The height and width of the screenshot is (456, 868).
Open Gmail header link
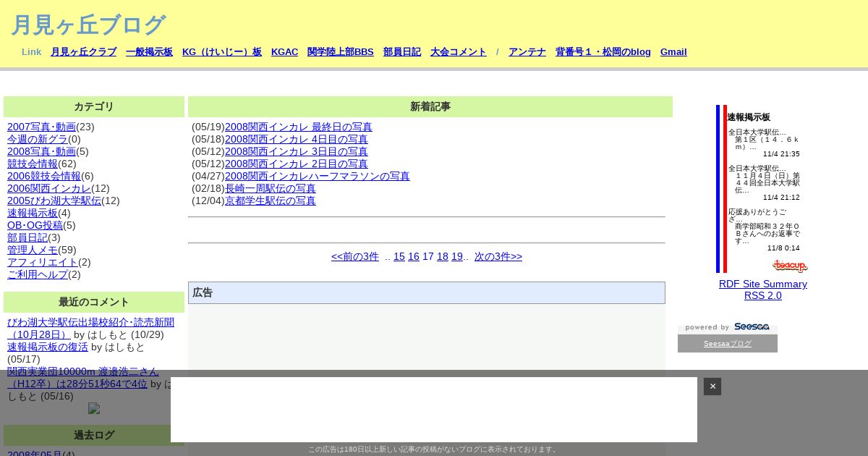[673, 52]
